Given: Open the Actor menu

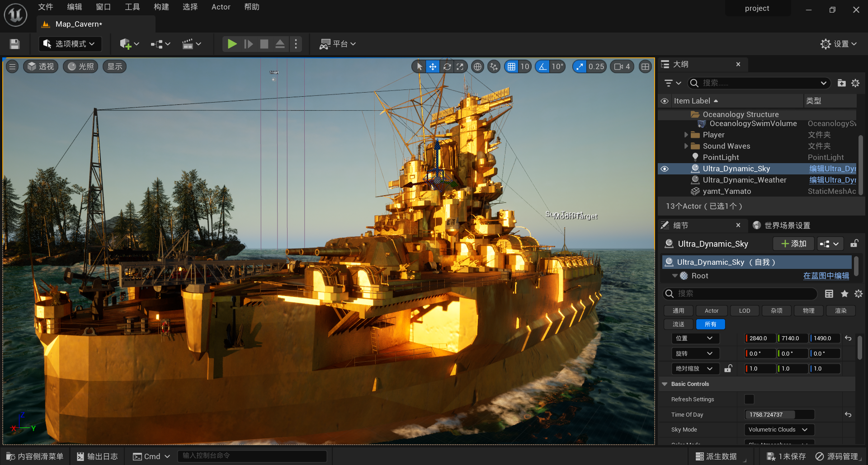Looking at the screenshot, I should [221, 7].
